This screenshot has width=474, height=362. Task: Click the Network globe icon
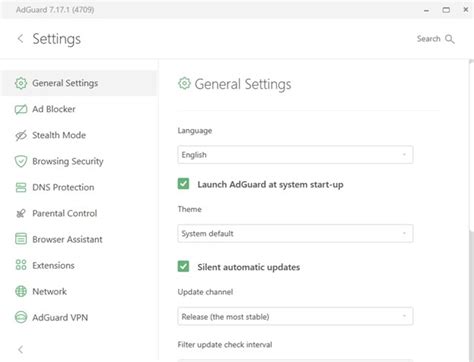(21, 291)
